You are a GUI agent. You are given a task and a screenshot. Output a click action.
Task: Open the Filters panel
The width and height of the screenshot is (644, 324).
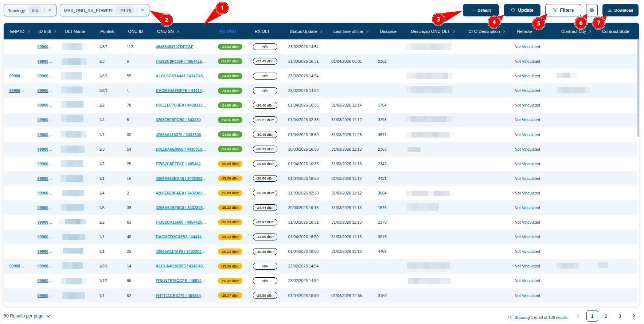pyautogui.click(x=563, y=10)
